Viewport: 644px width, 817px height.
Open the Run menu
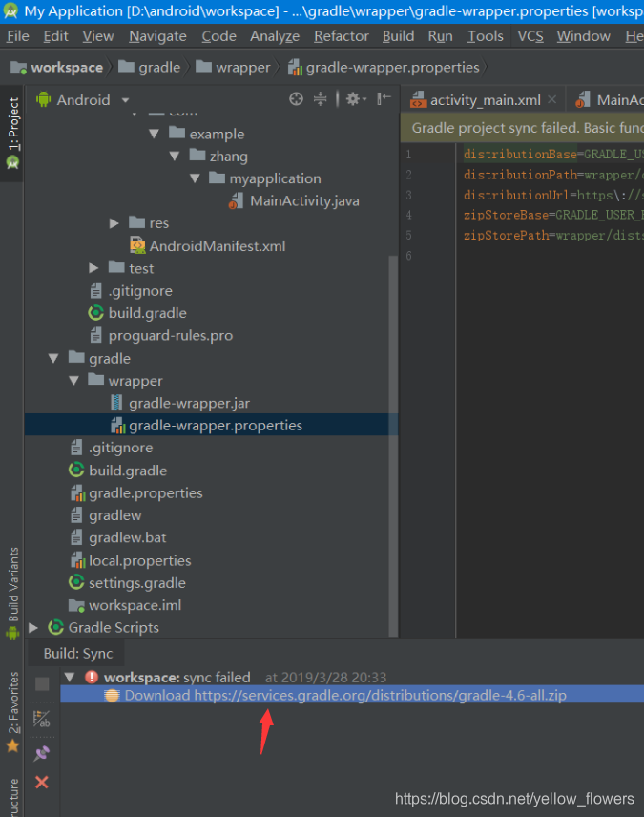click(x=440, y=36)
